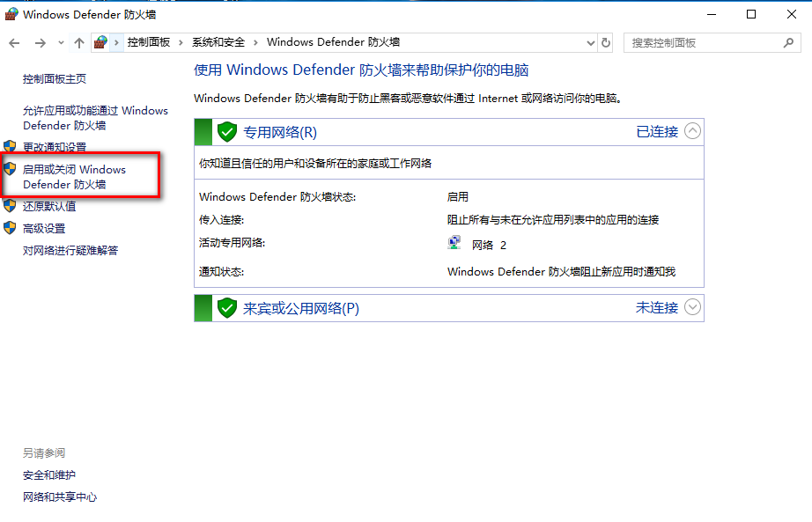
Task: Click the green shield icon for 专用网络
Action: tap(227, 132)
